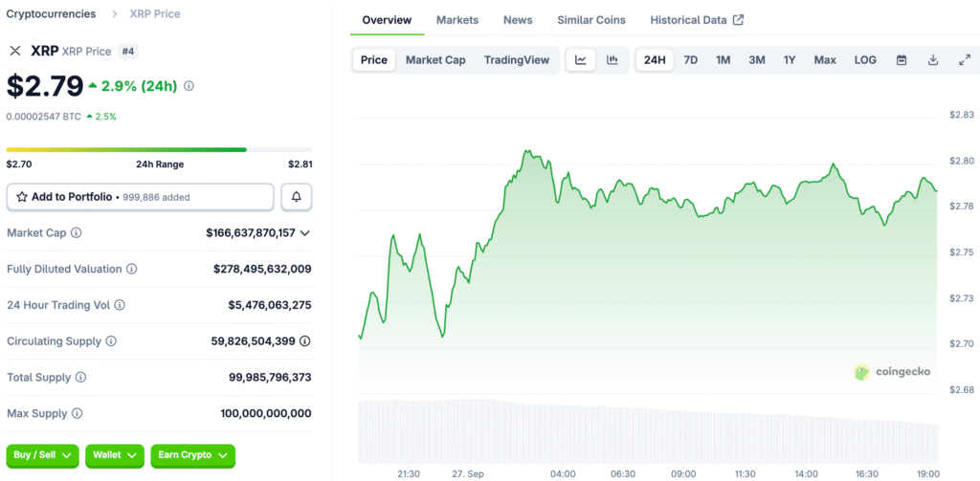Click the 0.00002547 BTC value
The height and width of the screenshot is (481, 980).
[x=43, y=117]
